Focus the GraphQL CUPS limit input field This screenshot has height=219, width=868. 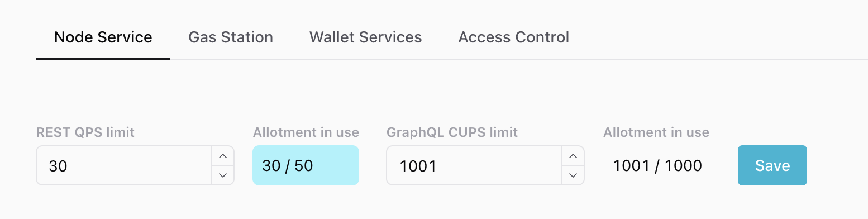click(474, 165)
